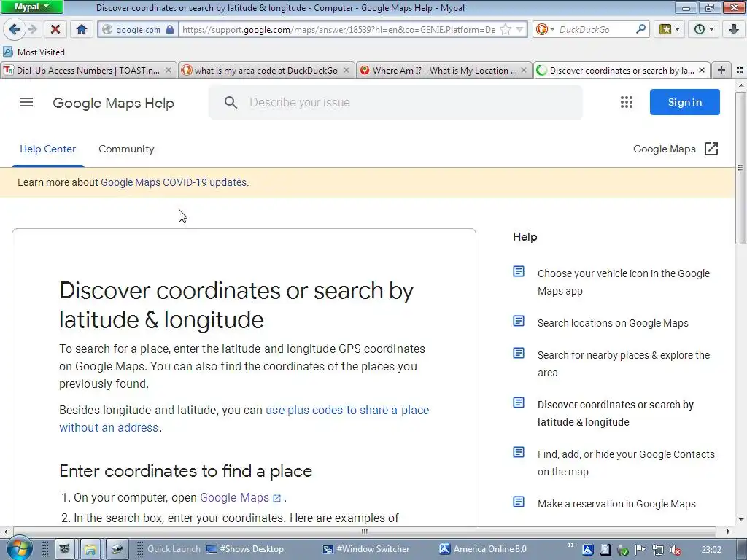Open the raccoon icon in taskbar

(x=64, y=549)
